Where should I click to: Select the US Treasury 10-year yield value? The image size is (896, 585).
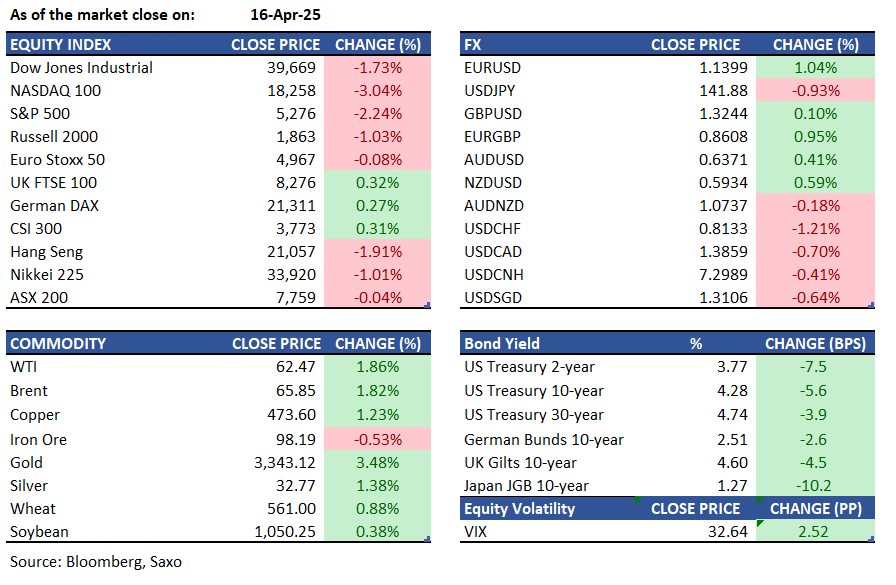711,391
